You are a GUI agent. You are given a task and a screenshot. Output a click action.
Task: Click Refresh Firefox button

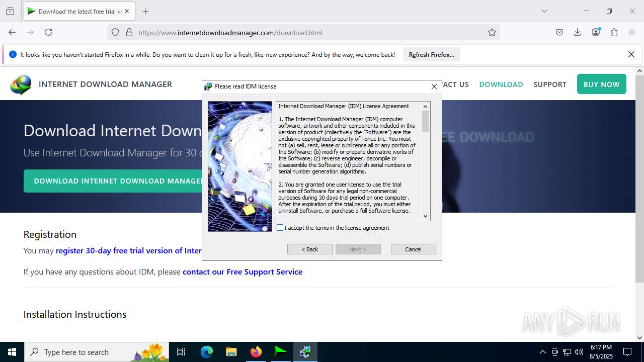[432, 54]
